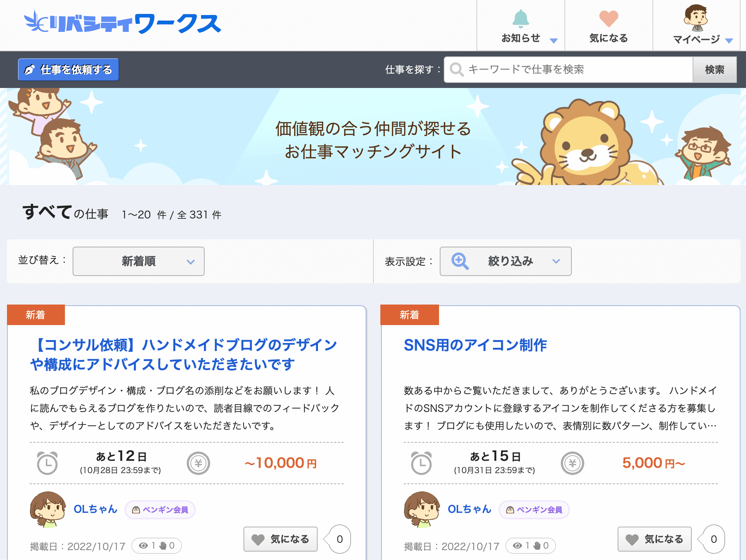Click the magnifier icon in search box
Viewport: 746px width, 560px height.
pyautogui.click(x=457, y=70)
